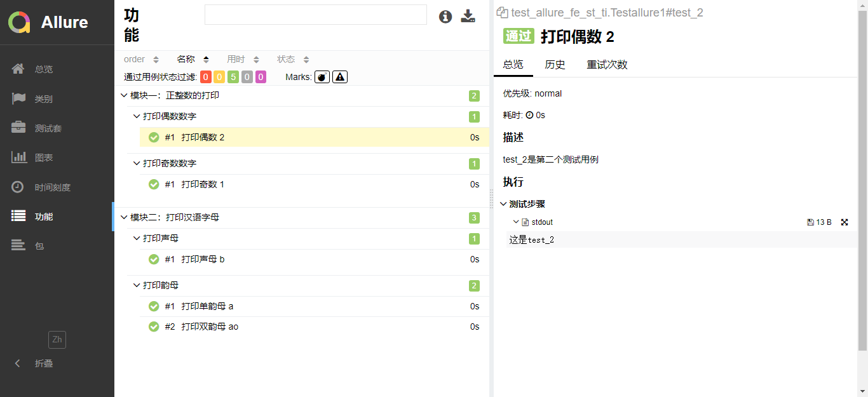Click the Allure logo icon
The width and height of the screenshot is (868, 397).
pyautogui.click(x=19, y=22)
